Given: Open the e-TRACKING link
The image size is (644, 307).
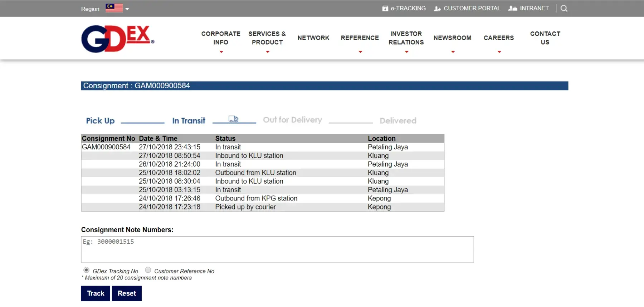Looking at the screenshot, I should point(408,8).
